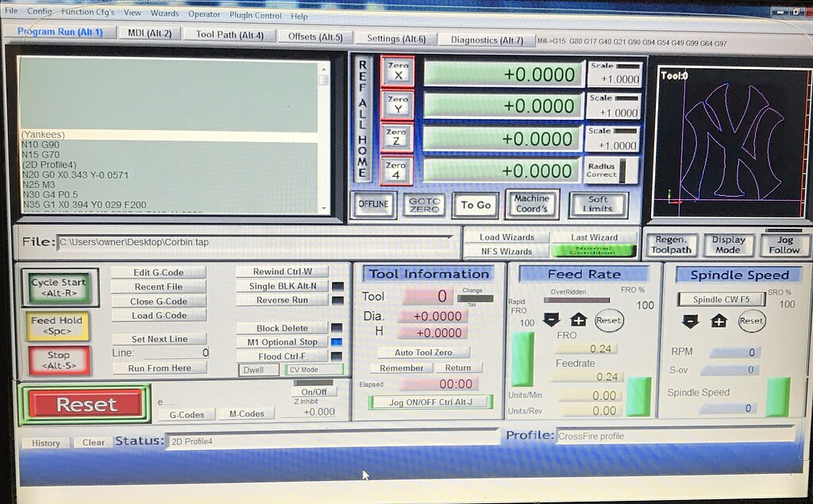Viewport: 813px width, 504px height.
Task: Zero the 4th axis
Action: pyautogui.click(x=396, y=169)
